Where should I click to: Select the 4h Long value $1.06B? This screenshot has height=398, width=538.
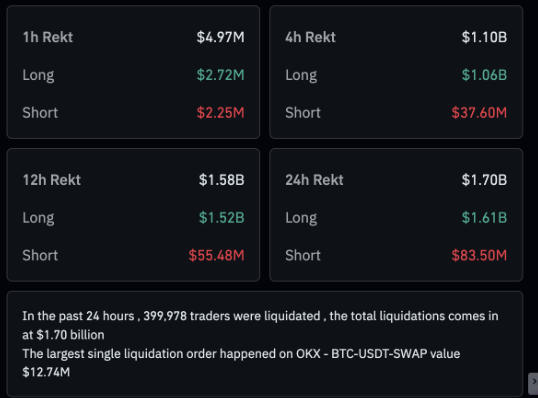(x=484, y=75)
